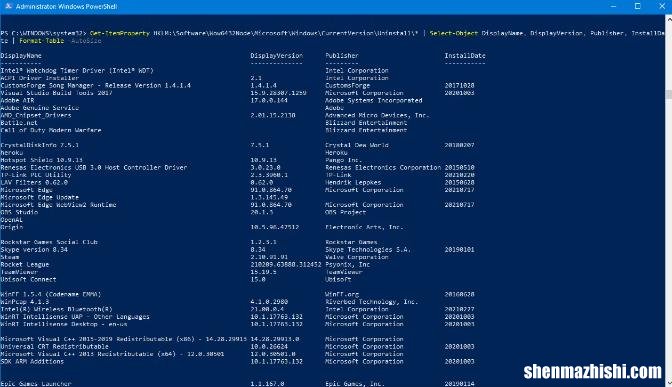Select Intel(R) Wireless Bluetooth(R) entry
The image size is (672, 387).
56,309
